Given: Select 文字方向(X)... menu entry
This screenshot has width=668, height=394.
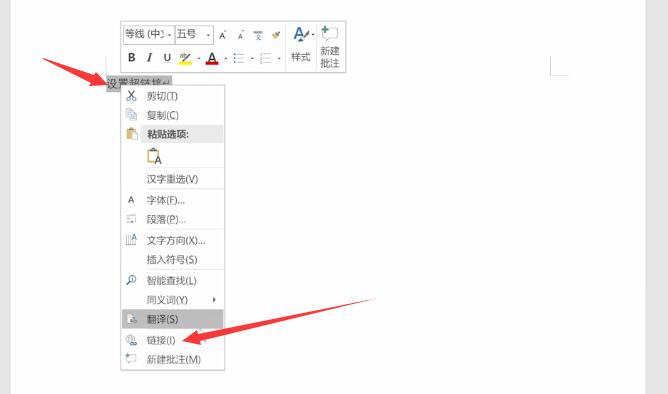Looking at the screenshot, I should [x=172, y=240].
